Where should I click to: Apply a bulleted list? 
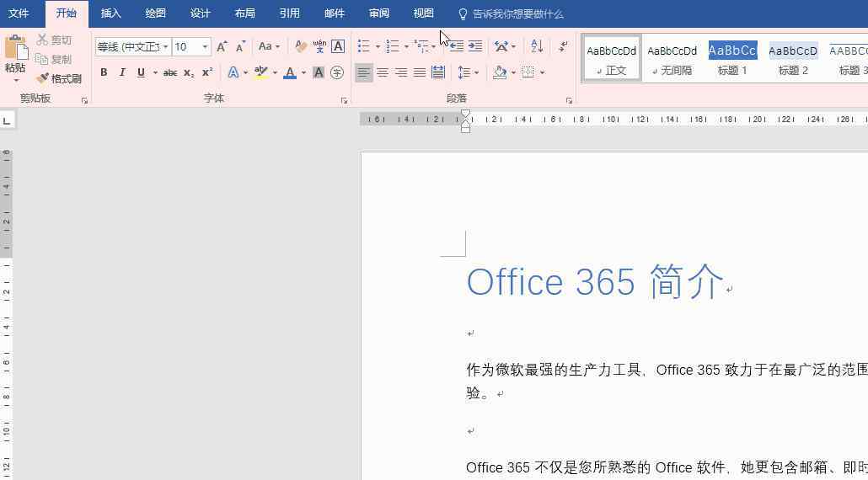coord(364,46)
